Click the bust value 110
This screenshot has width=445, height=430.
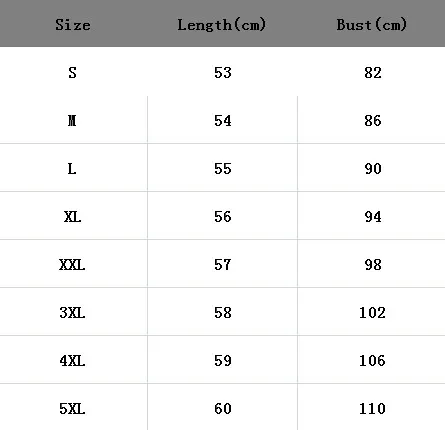click(x=372, y=409)
